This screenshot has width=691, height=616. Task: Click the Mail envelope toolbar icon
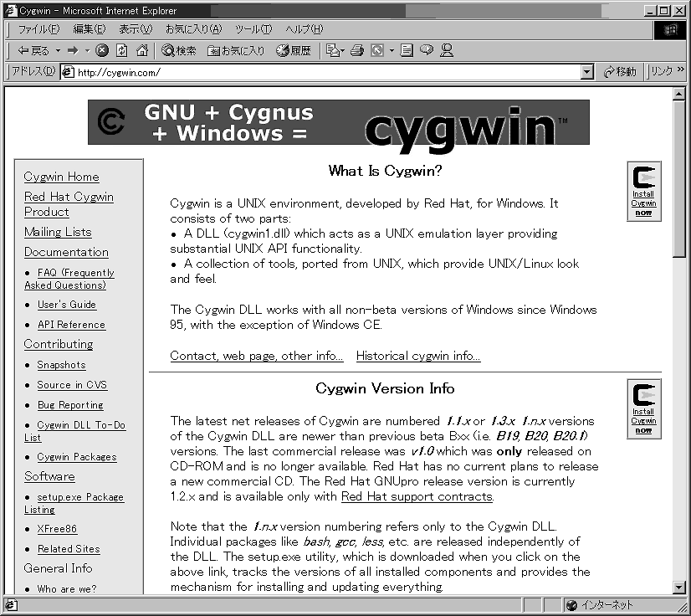(x=333, y=51)
